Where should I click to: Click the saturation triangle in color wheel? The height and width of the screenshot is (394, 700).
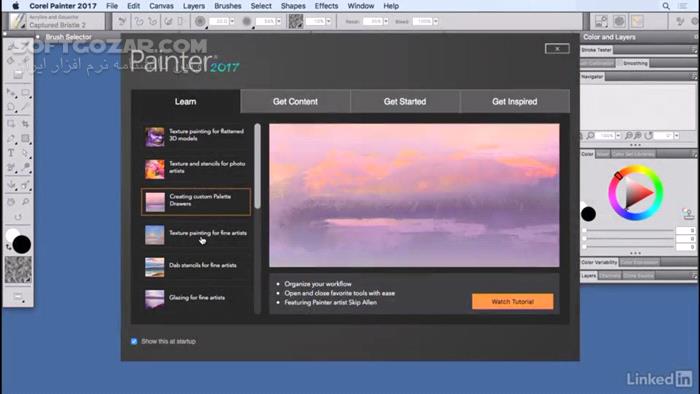[x=637, y=193]
